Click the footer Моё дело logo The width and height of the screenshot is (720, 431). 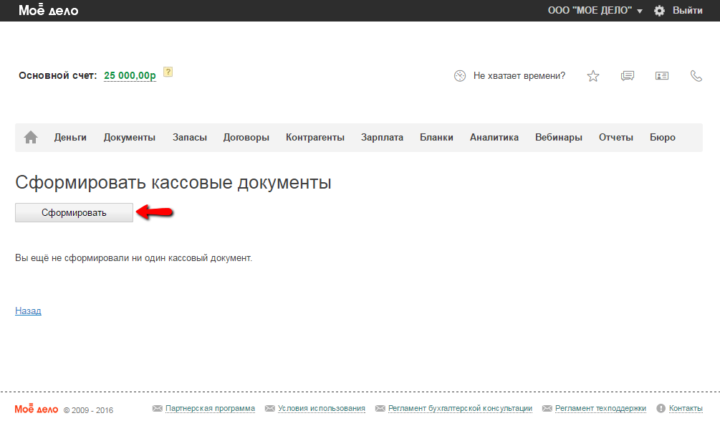(x=36, y=409)
